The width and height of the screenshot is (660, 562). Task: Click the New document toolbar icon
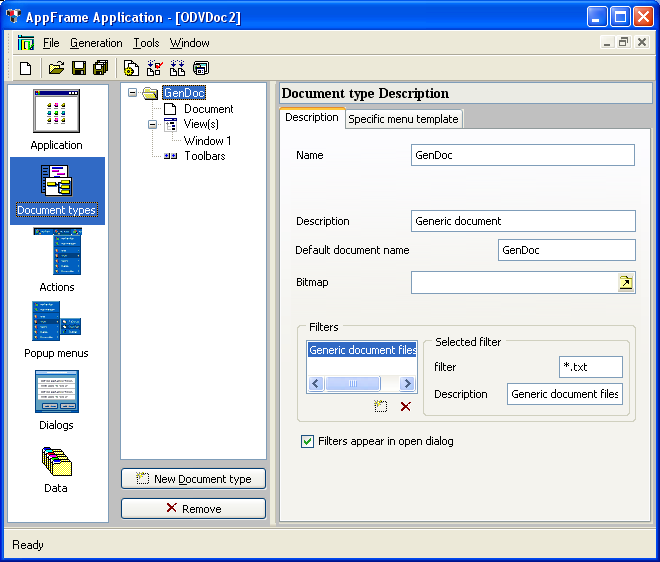[x=26, y=68]
